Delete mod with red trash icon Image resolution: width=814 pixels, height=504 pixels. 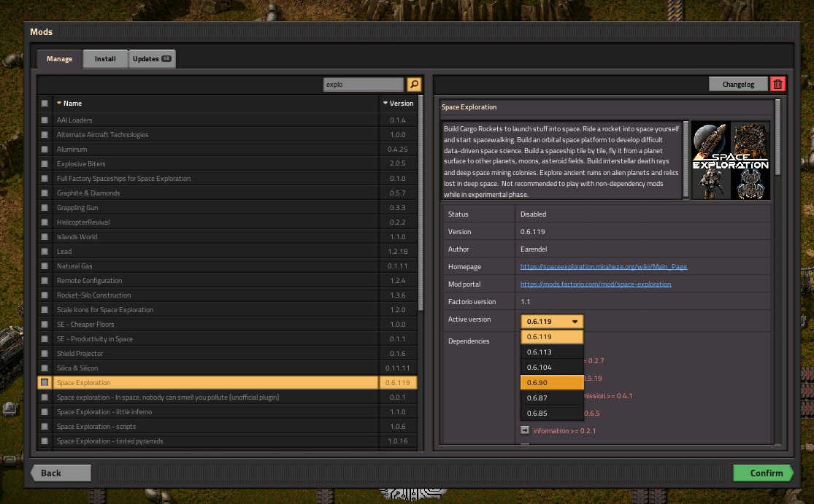pyautogui.click(x=777, y=84)
